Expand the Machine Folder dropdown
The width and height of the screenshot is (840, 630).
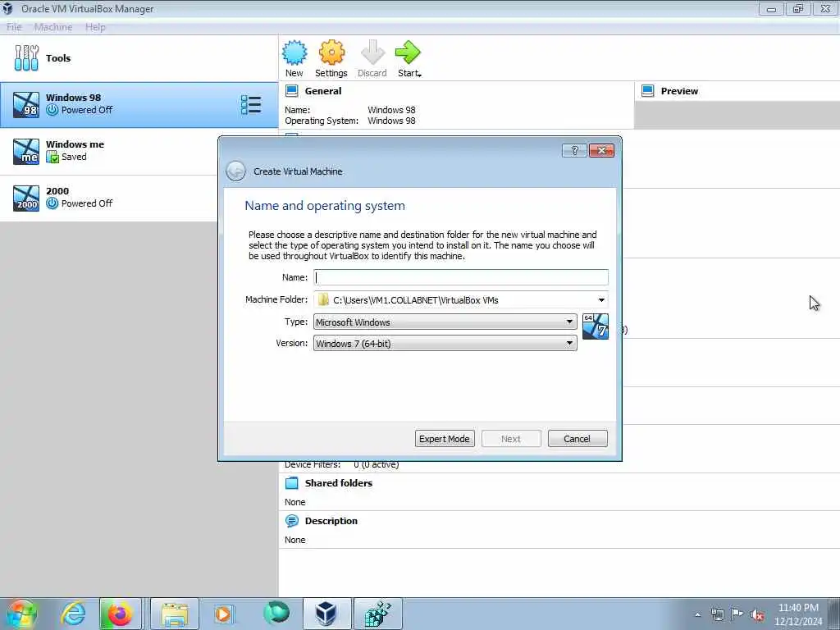coord(601,300)
